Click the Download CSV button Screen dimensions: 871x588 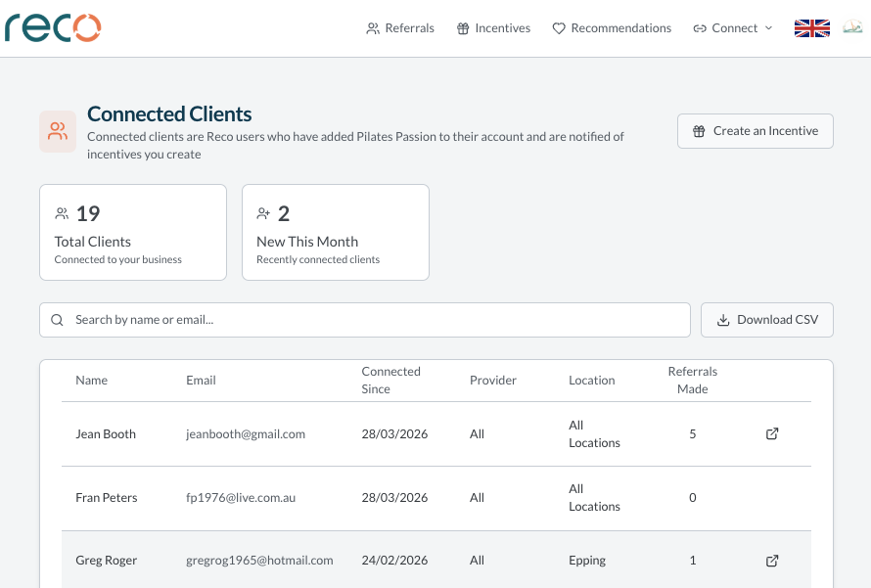[767, 319]
